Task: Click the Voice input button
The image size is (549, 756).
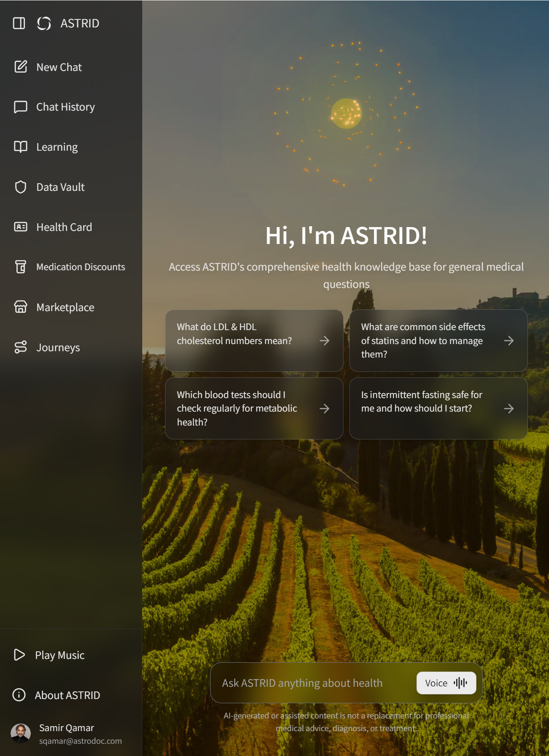Action: pyautogui.click(x=446, y=683)
